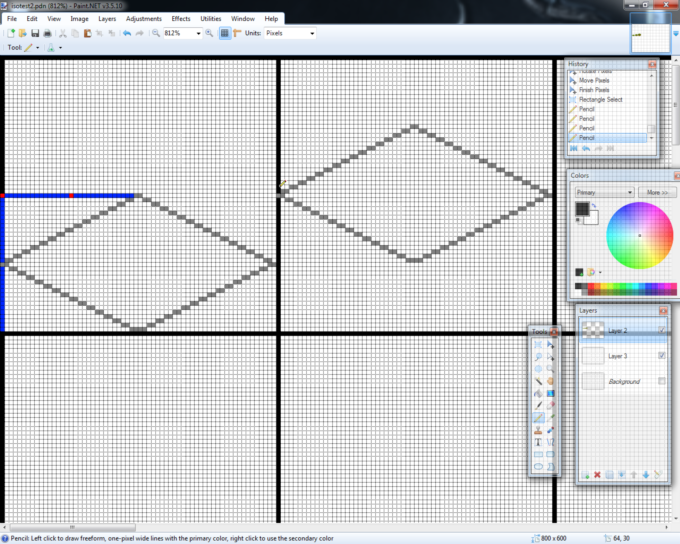Select the Eraser tool
Image resolution: width=680 pixels, height=544 pixels.
(551, 404)
